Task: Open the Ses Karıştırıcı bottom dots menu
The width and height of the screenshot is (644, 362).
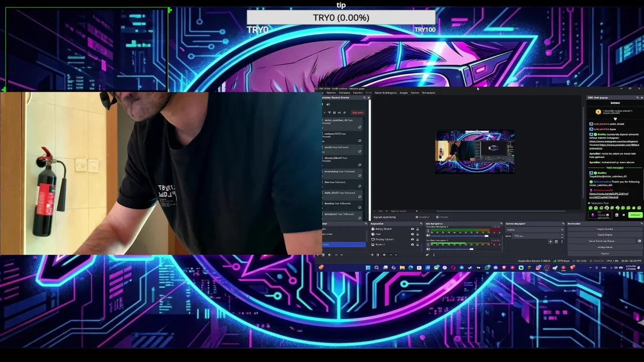Action: [x=434, y=255]
